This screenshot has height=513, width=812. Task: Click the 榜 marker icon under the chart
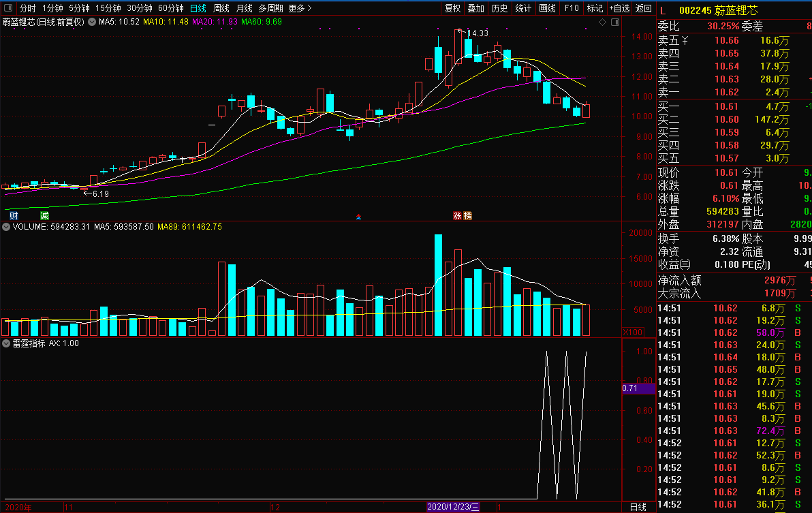click(467, 216)
